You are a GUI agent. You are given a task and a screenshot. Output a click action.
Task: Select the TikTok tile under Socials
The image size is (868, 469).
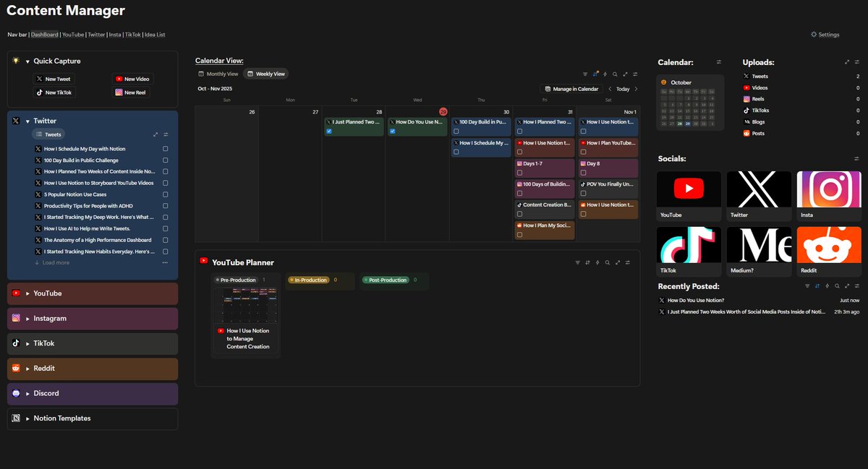pos(688,246)
